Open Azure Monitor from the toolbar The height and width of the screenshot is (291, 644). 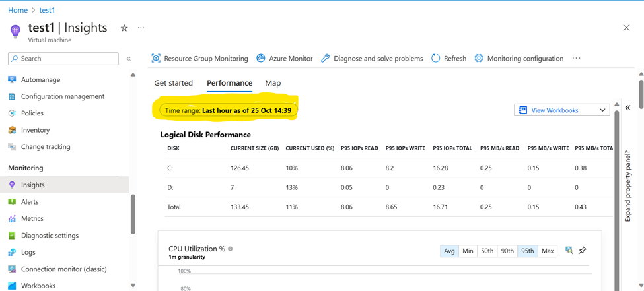(x=285, y=59)
